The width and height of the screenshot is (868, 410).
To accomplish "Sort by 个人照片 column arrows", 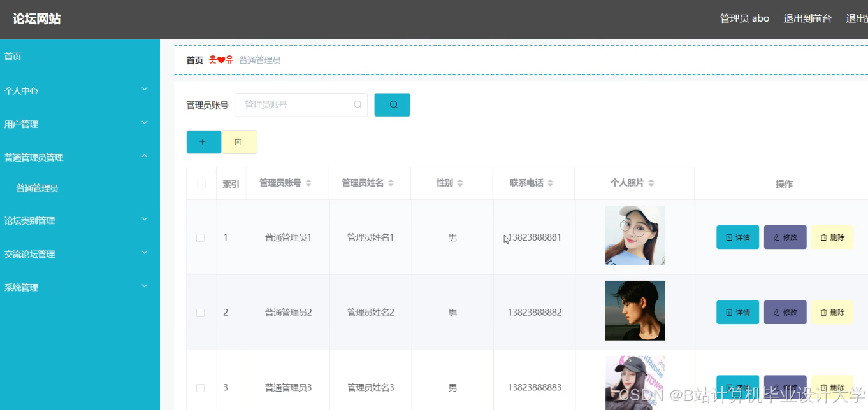I will coord(651,183).
